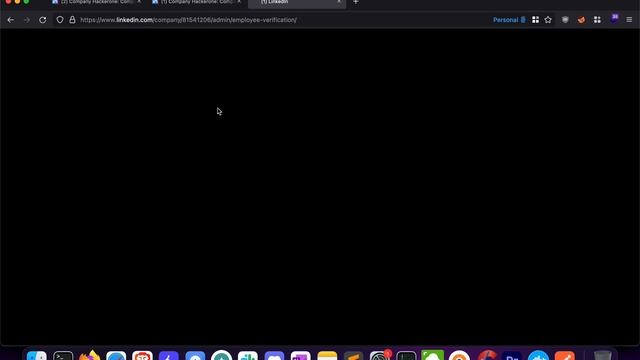Image resolution: width=640 pixels, height=360 pixels.
Task: Open a new browser tab
Action: click(x=356, y=2)
